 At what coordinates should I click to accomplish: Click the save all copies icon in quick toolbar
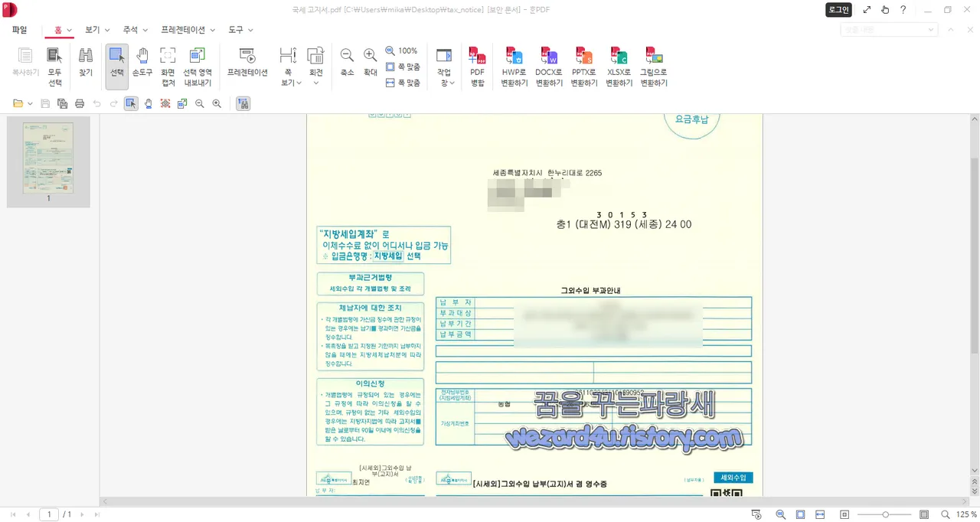pos(62,103)
